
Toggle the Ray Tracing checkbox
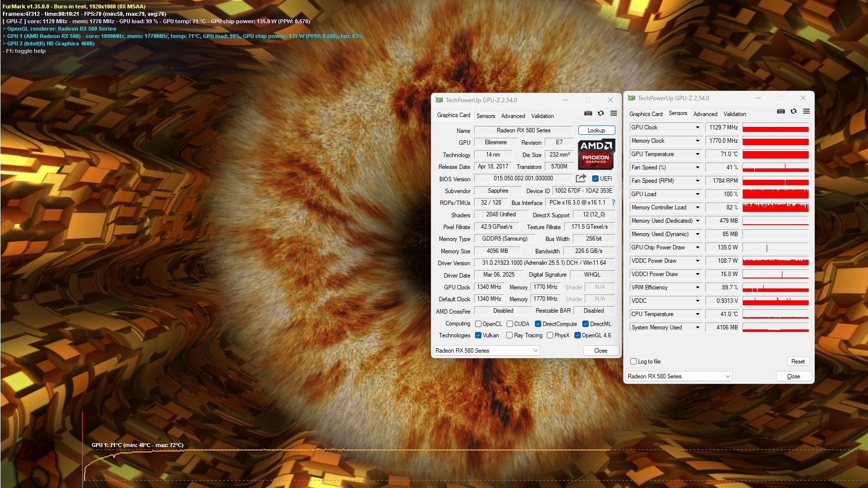tap(509, 335)
